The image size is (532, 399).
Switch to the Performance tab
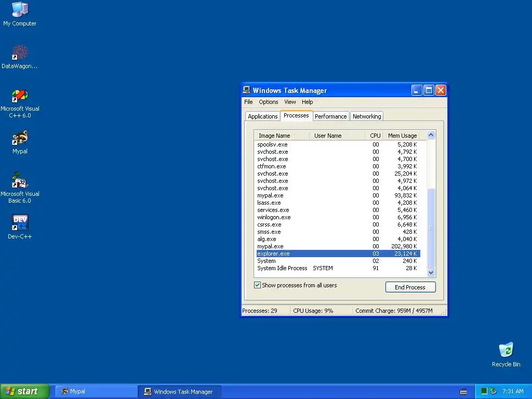(331, 116)
